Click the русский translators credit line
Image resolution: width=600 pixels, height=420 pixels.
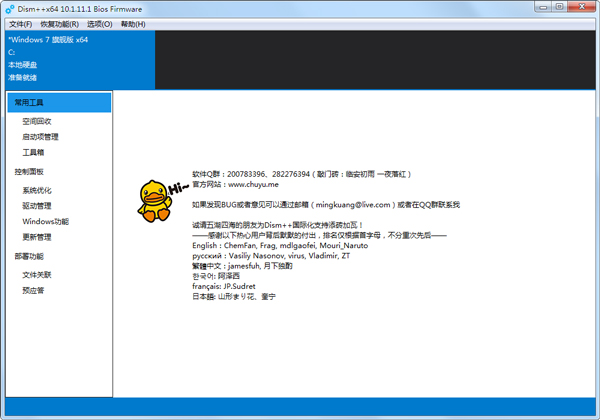click(271, 256)
